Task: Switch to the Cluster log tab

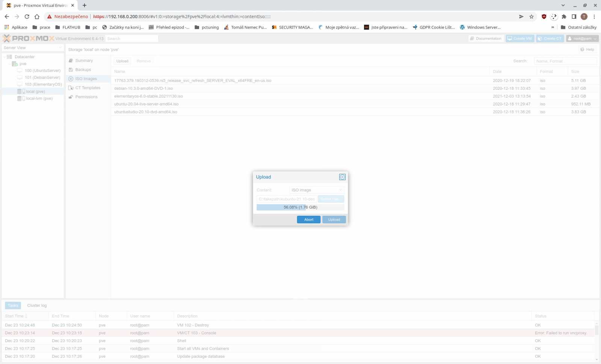Action: pyautogui.click(x=37, y=305)
